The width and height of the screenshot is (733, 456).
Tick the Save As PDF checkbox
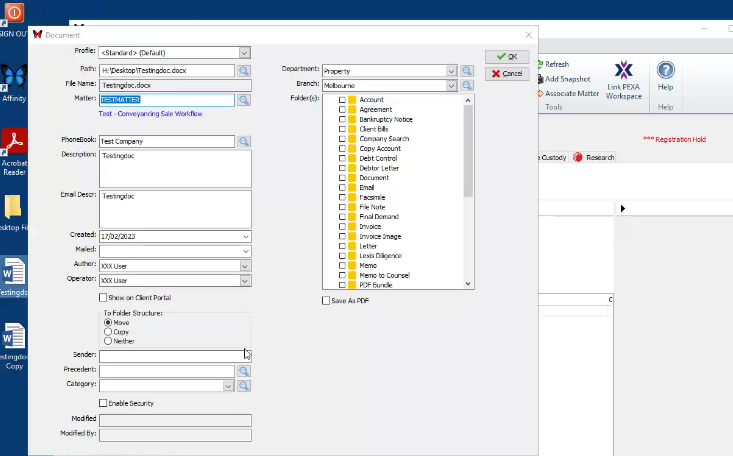(326, 300)
